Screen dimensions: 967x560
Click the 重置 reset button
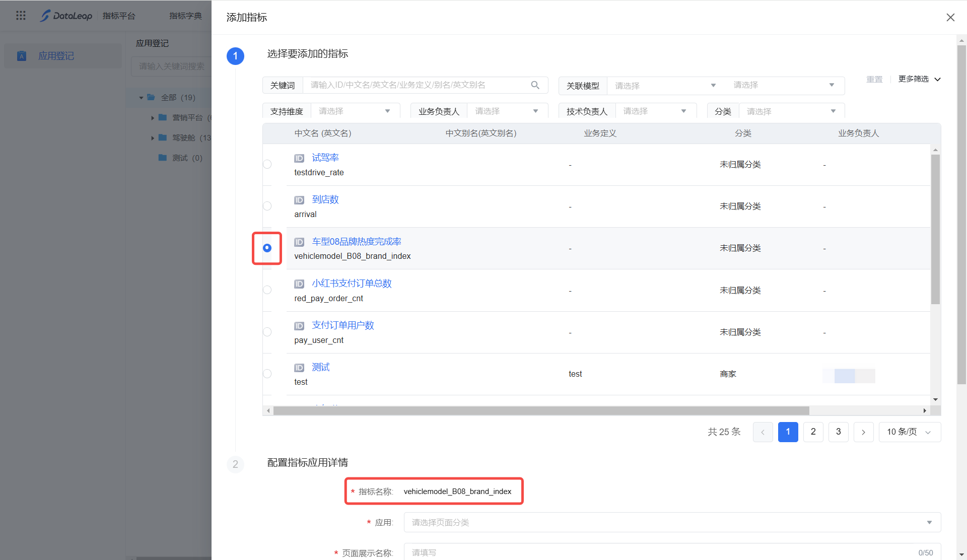pyautogui.click(x=874, y=79)
